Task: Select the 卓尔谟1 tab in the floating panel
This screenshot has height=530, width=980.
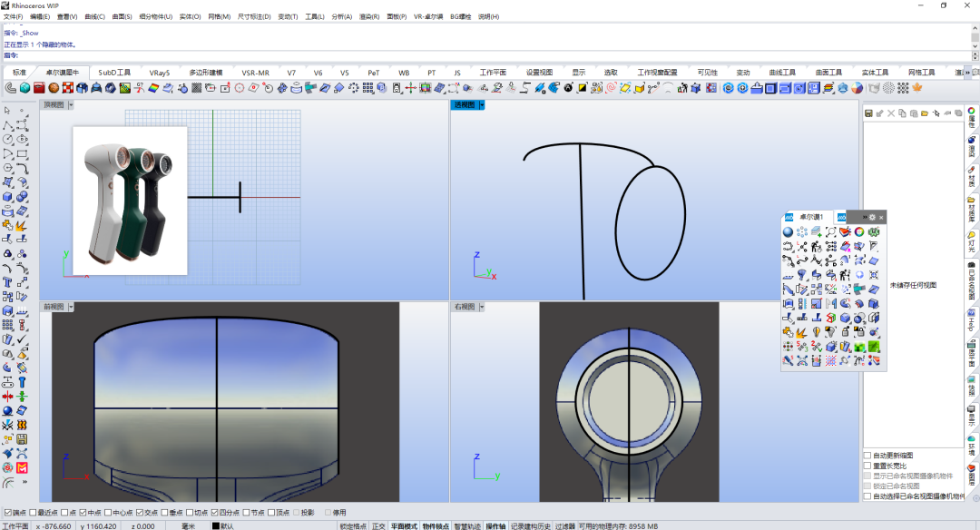Action: click(x=811, y=217)
